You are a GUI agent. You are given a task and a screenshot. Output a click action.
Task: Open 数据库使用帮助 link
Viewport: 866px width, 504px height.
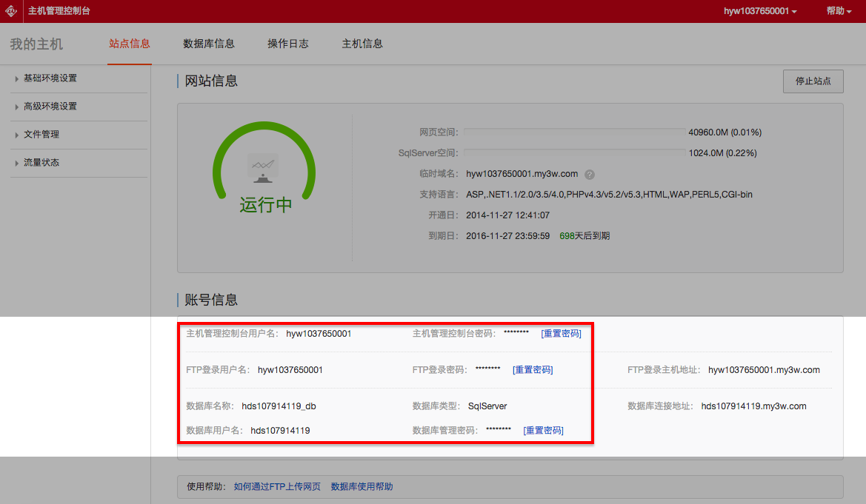click(x=362, y=487)
